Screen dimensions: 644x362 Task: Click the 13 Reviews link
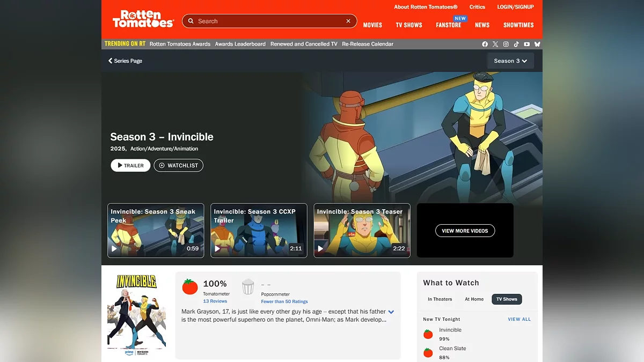pyautogui.click(x=215, y=301)
